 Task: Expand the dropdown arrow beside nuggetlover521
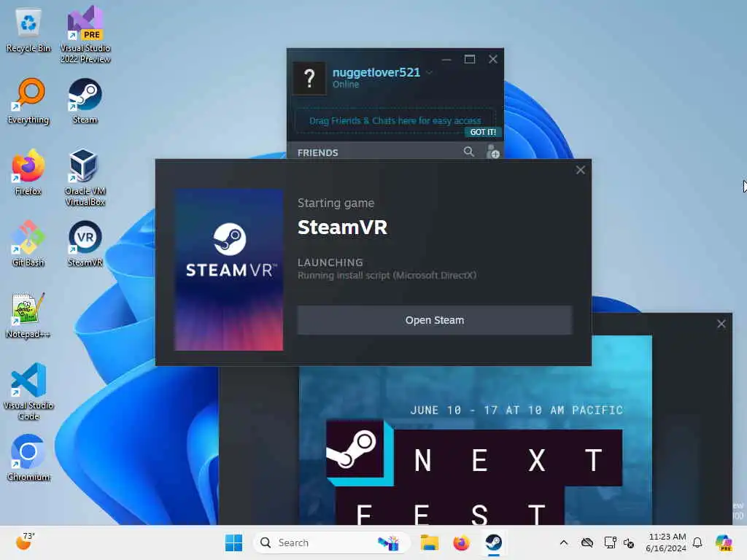(429, 72)
